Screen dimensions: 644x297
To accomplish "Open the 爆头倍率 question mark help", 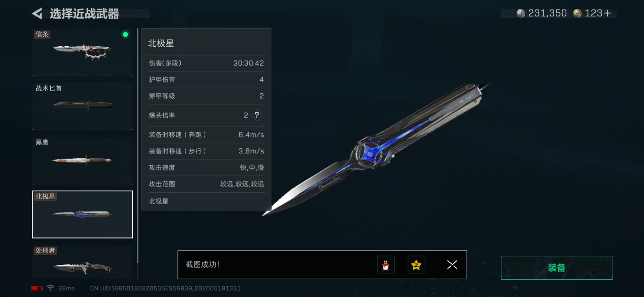I will coord(257,115).
